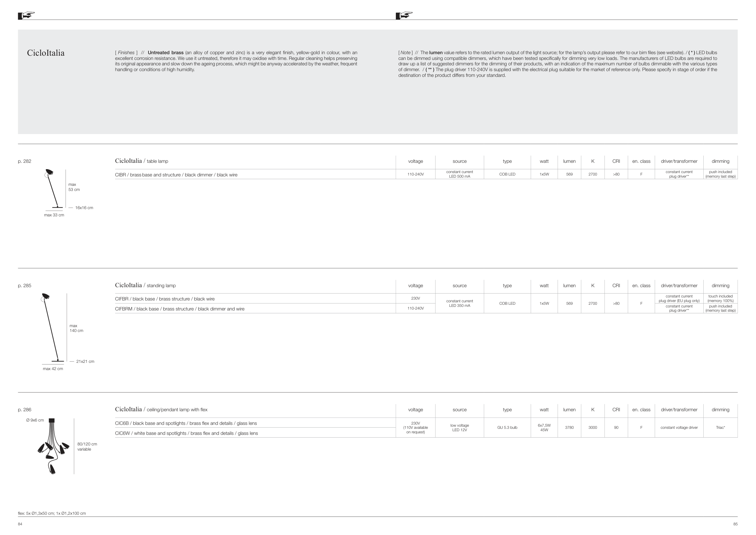The height and width of the screenshot is (535, 756).
Task: Select the CIFBR black base product row
Action: click(165, 299)
